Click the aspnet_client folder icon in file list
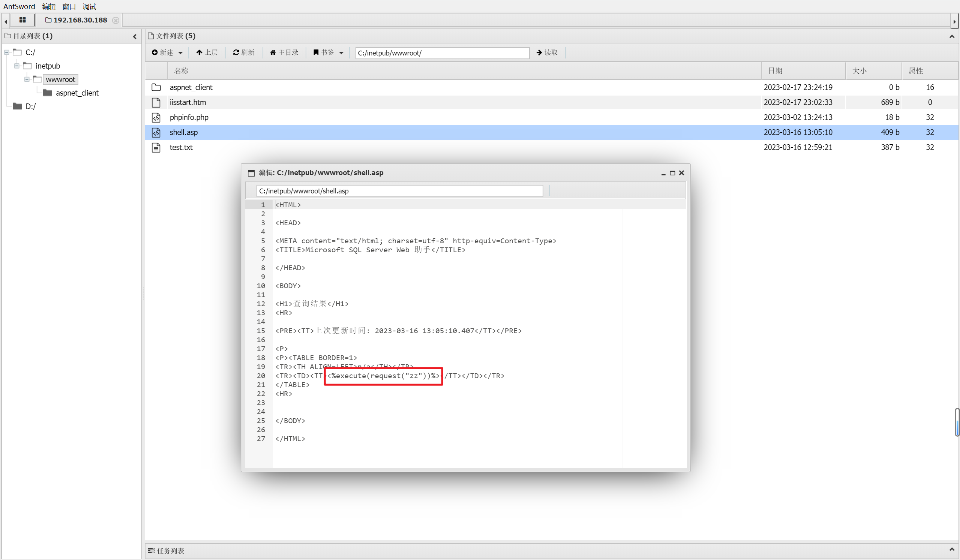 tap(156, 88)
